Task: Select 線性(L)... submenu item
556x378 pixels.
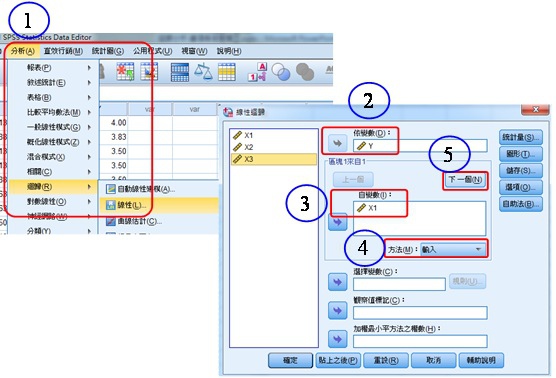Action: click(x=159, y=205)
